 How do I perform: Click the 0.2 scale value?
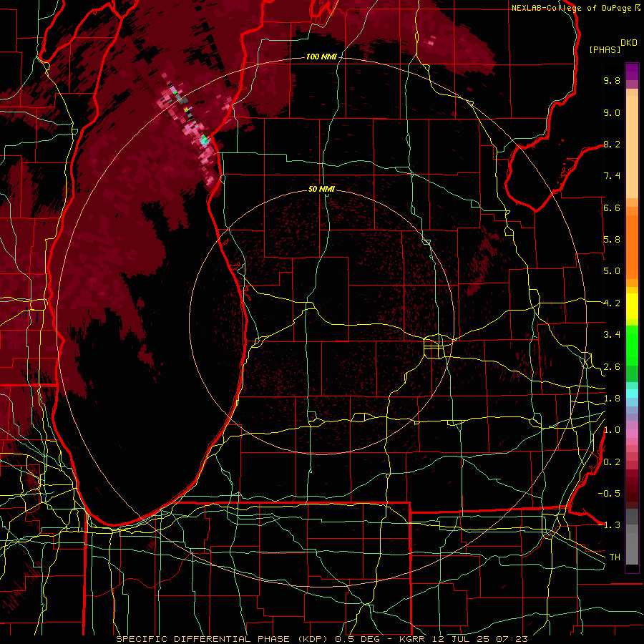tap(612, 462)
